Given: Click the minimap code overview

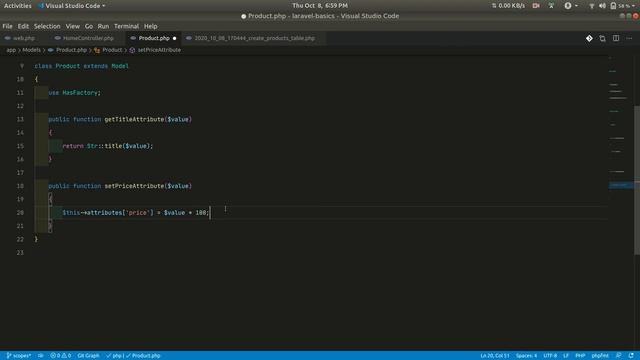Looking at the screenshot, I should (620, 122).
